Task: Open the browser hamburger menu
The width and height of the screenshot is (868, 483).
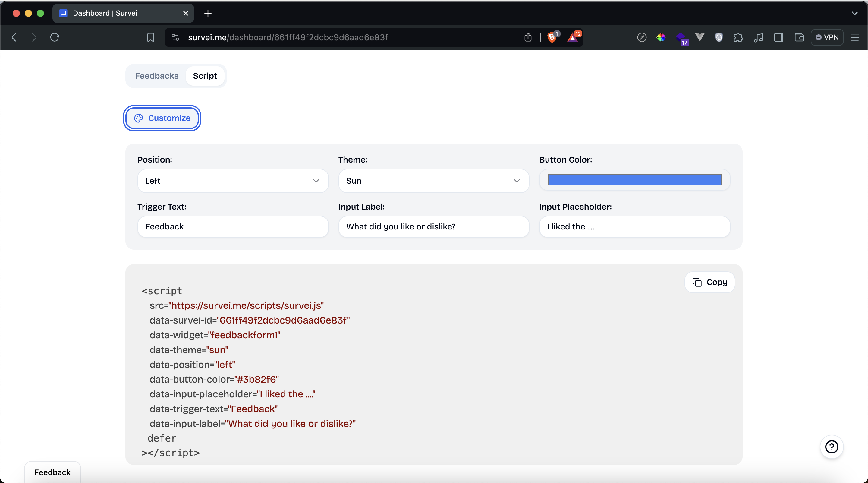Action: 854,37
